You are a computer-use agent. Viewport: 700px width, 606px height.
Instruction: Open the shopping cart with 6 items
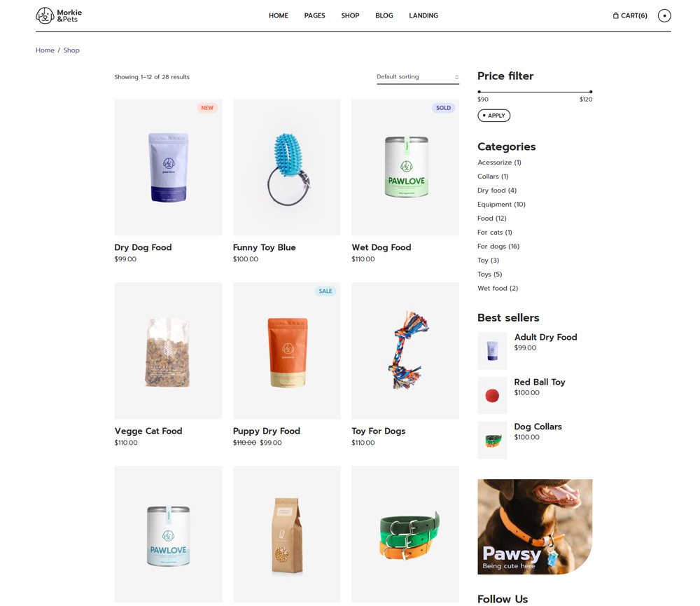point(629,15)
